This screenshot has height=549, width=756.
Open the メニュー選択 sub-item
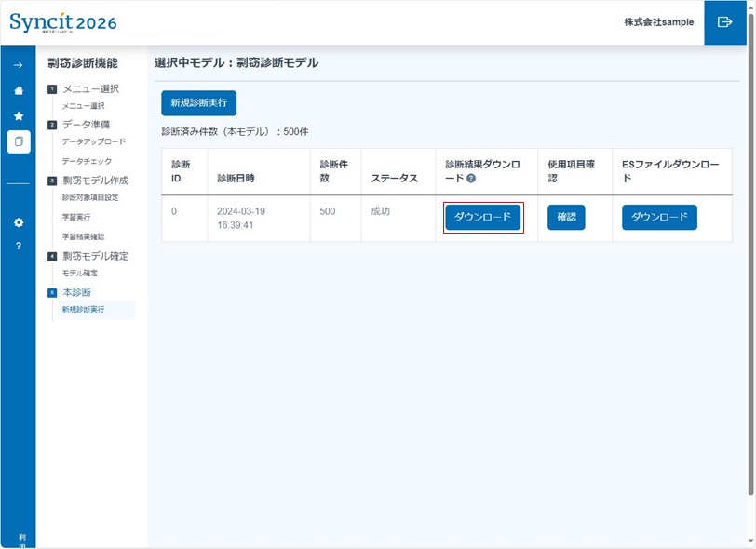83,106
